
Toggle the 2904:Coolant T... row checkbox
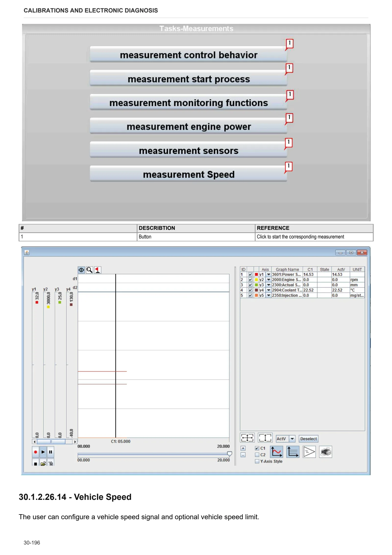[250, 290]
